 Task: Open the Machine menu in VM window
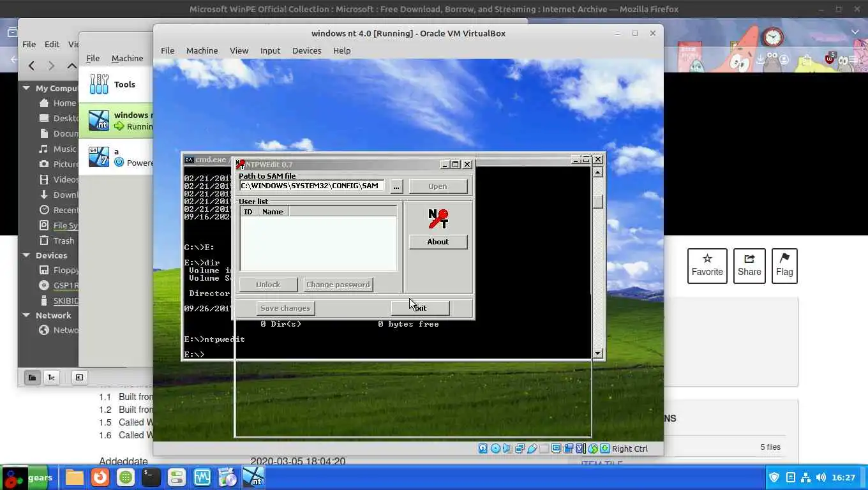click(x=202, y=50)
